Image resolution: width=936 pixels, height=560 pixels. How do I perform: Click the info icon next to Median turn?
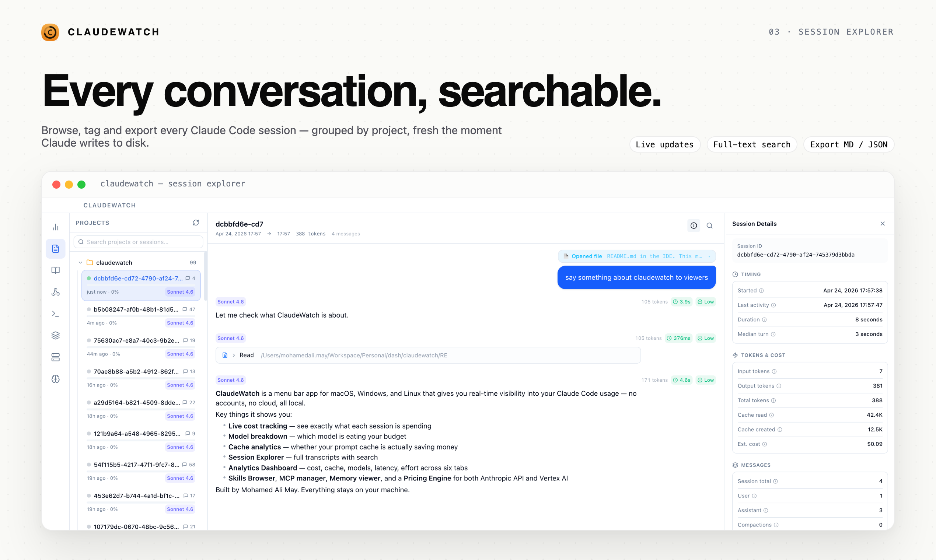773,334
